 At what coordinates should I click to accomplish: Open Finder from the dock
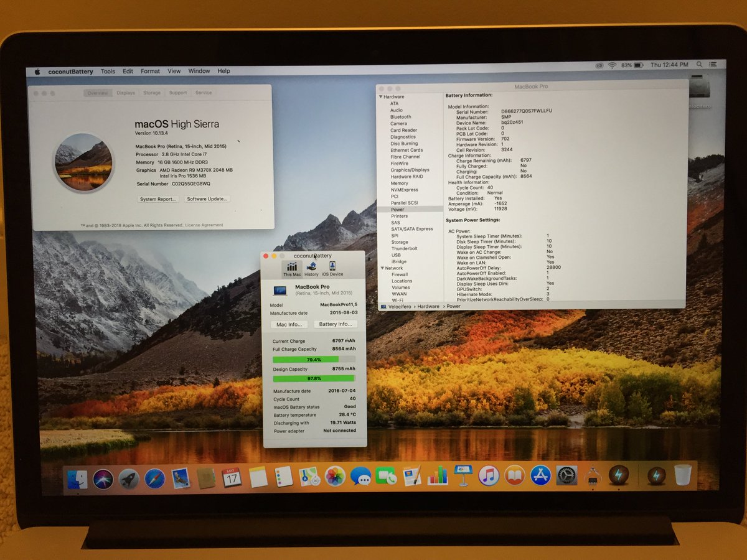coord(77,478)
